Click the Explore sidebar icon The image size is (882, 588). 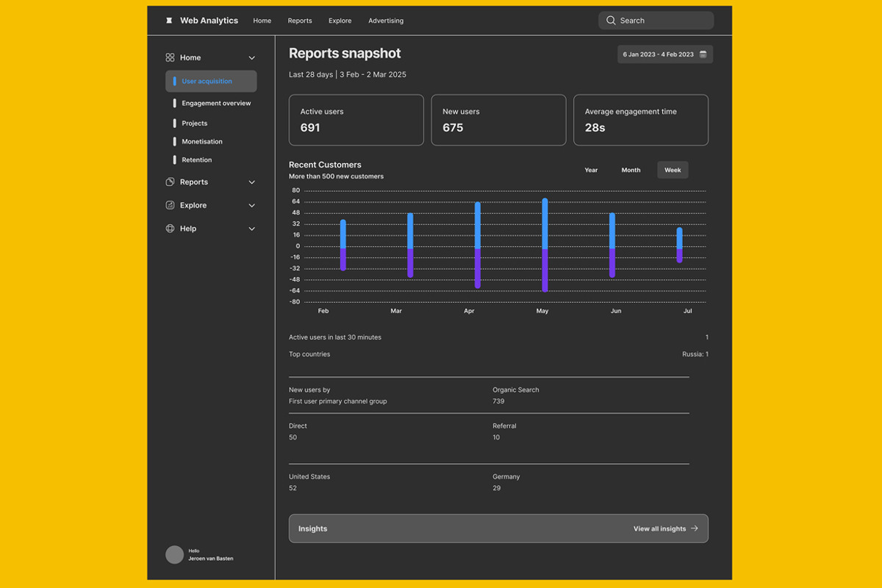point(170,205)
